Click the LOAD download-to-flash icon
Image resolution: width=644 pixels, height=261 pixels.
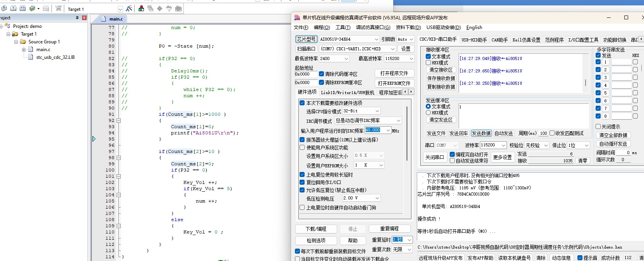(x=58, y=8)
